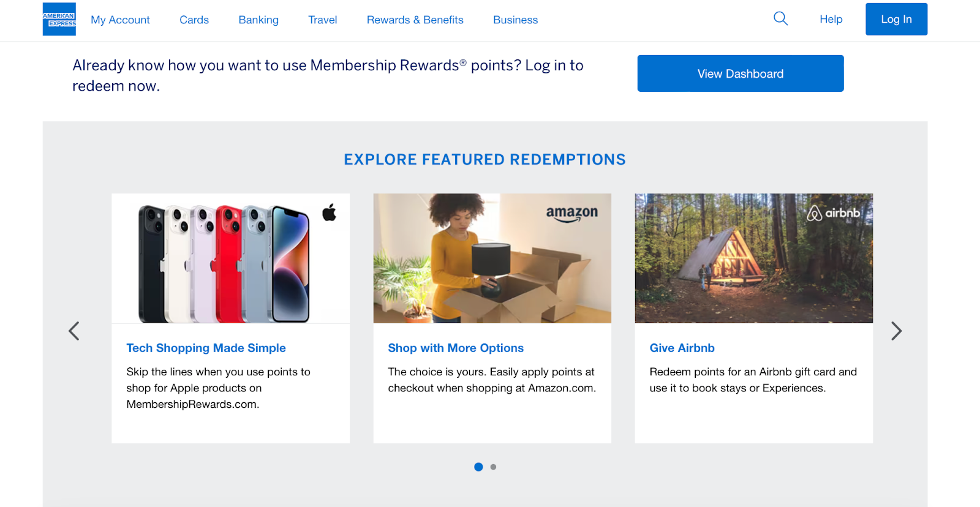Select the first carousel page dot
The image size is (980, 507).
[478, 467]
